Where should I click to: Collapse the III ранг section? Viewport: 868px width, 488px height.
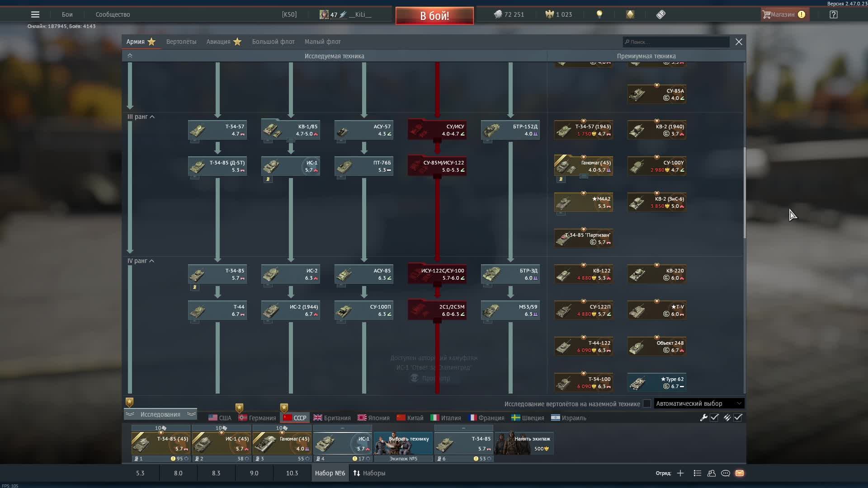point(141,117)
